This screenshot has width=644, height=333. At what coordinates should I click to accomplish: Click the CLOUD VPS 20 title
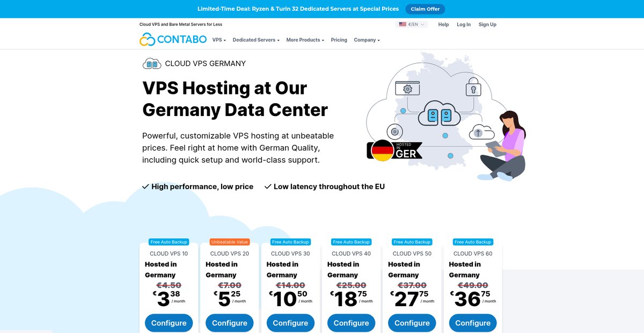230,254
